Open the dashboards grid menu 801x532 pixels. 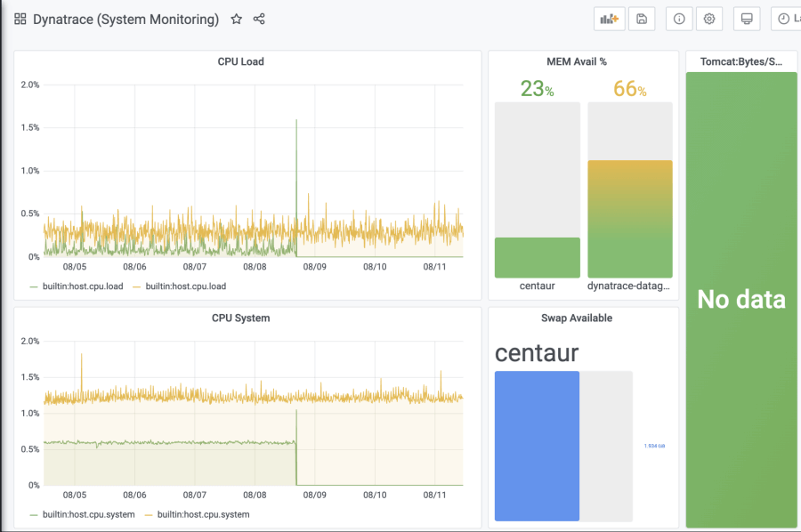[x=20, y=18]
